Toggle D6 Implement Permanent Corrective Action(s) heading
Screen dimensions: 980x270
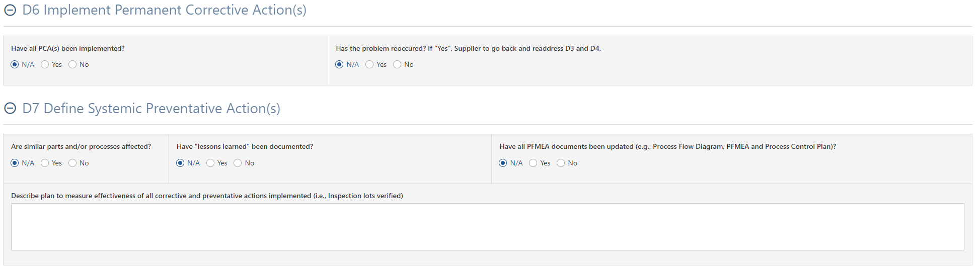point(164,10)
